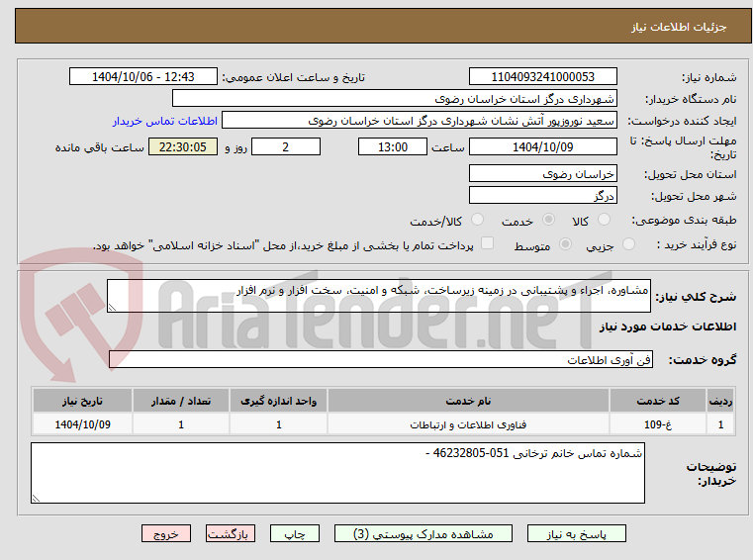Select the 'کالا/خدمت' radio button

(x=477, y=220)
